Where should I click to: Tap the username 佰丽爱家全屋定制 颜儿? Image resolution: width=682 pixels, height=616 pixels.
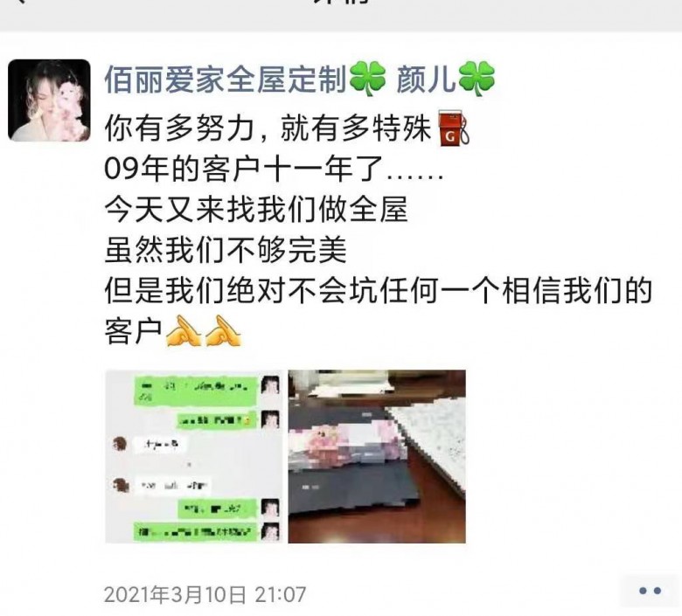coord(300,80)
